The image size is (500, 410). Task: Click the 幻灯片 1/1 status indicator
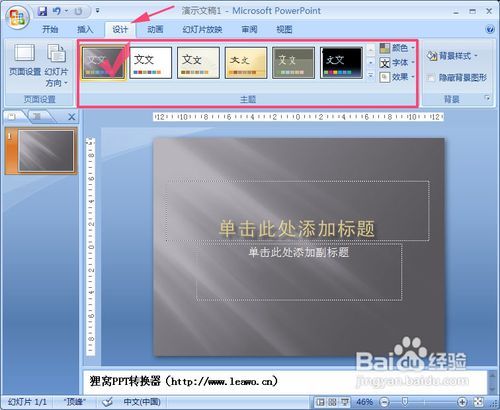(27, 402)
